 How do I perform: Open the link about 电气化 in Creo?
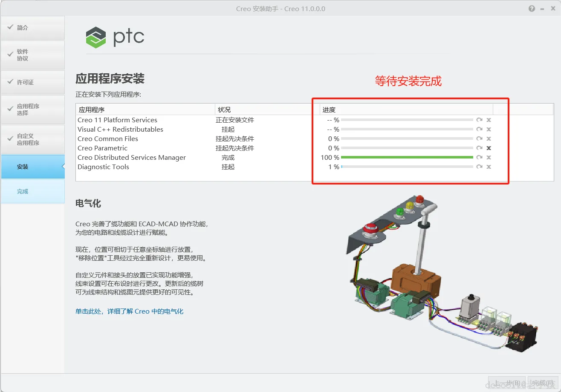pyautogui.click(x=130, y=311)
